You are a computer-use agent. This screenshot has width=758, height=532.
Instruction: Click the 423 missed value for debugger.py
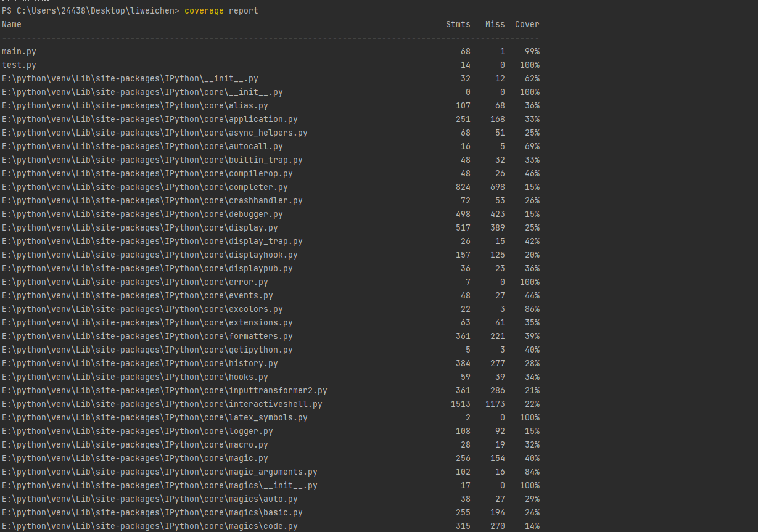pyautogui.click(x=498, y=215)
